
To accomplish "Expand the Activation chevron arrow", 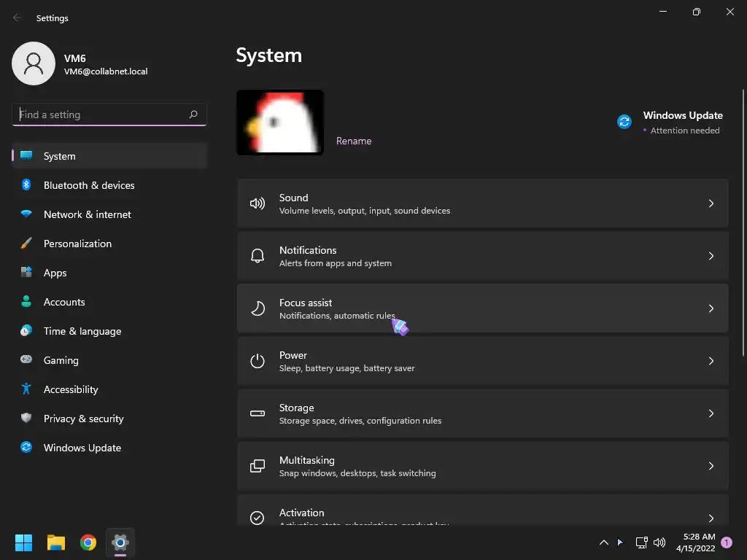I will 711,518.
